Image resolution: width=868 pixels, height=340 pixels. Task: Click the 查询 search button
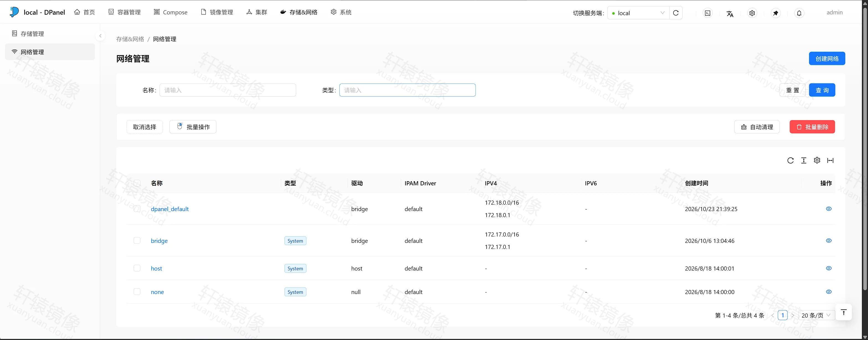pos(822,90)
